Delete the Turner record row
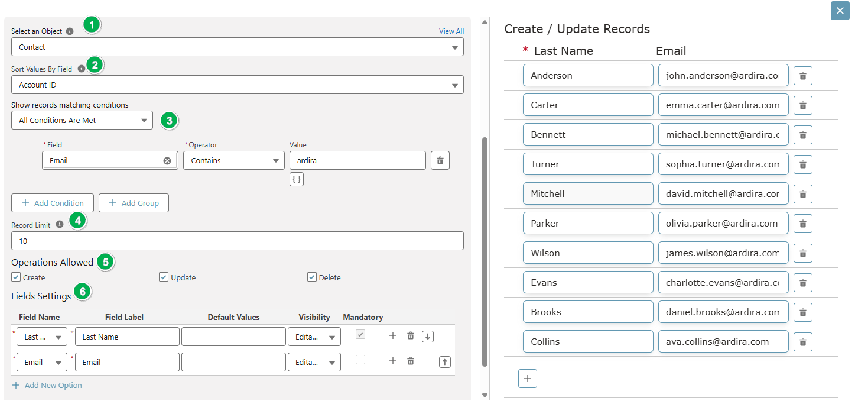 pyautogui.click(x=803, y=164)
